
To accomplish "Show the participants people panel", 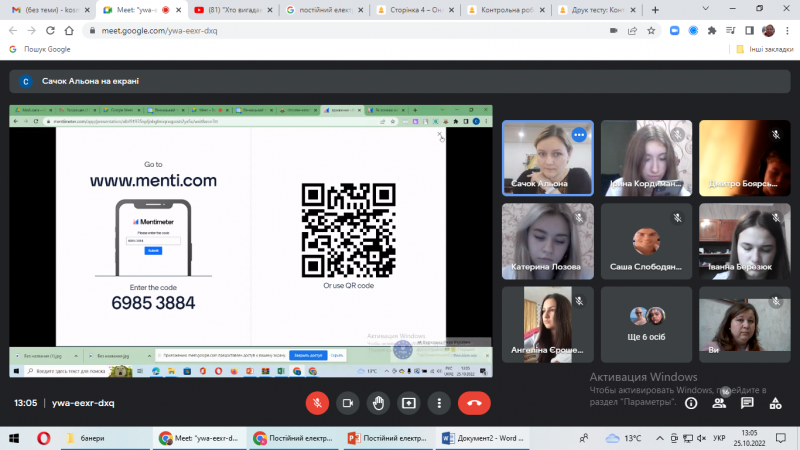I will [719, 403].
